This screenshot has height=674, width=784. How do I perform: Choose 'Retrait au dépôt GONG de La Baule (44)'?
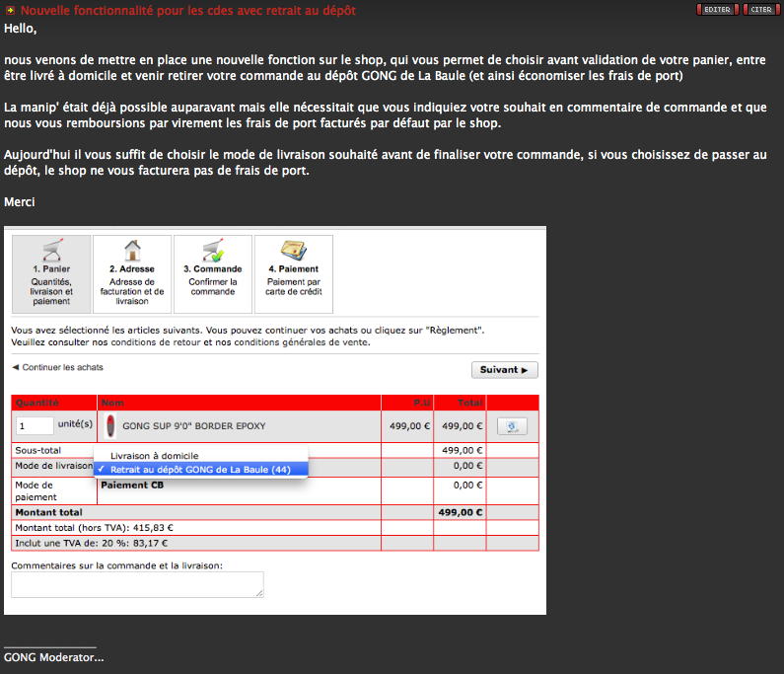tap(200, 470)
